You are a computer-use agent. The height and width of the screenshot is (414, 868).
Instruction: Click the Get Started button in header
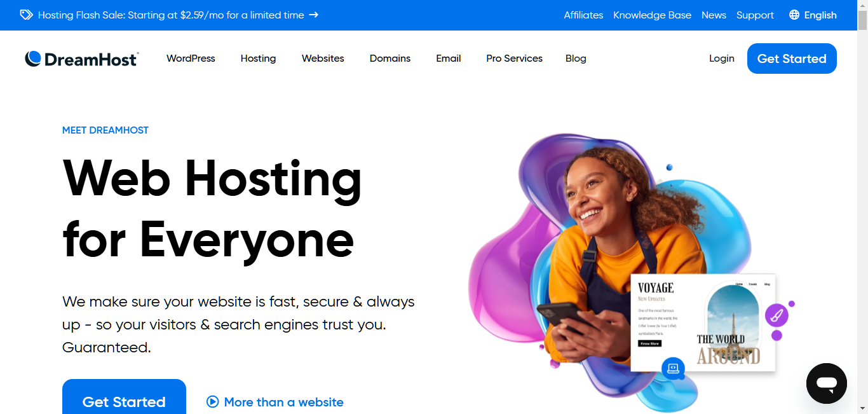tap(792, 59)
